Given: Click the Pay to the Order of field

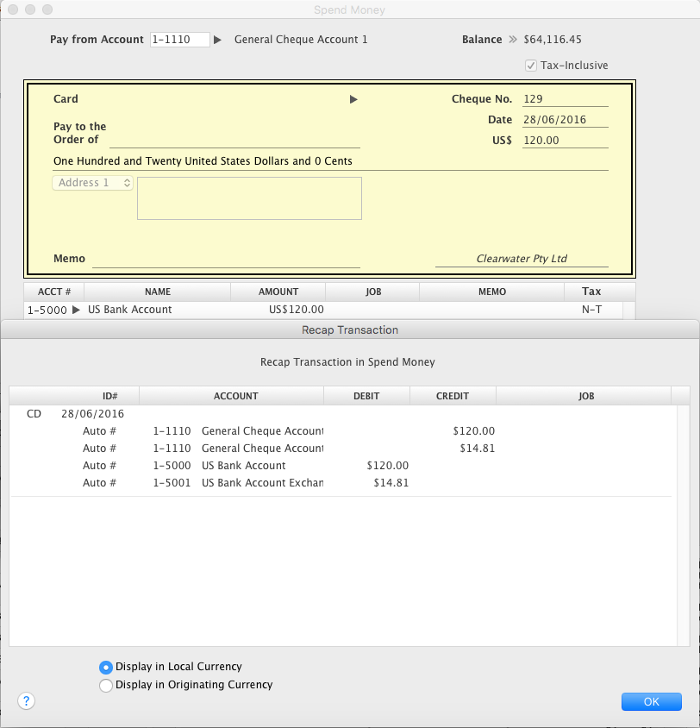Looking at the screenshot, I should 234,140.
